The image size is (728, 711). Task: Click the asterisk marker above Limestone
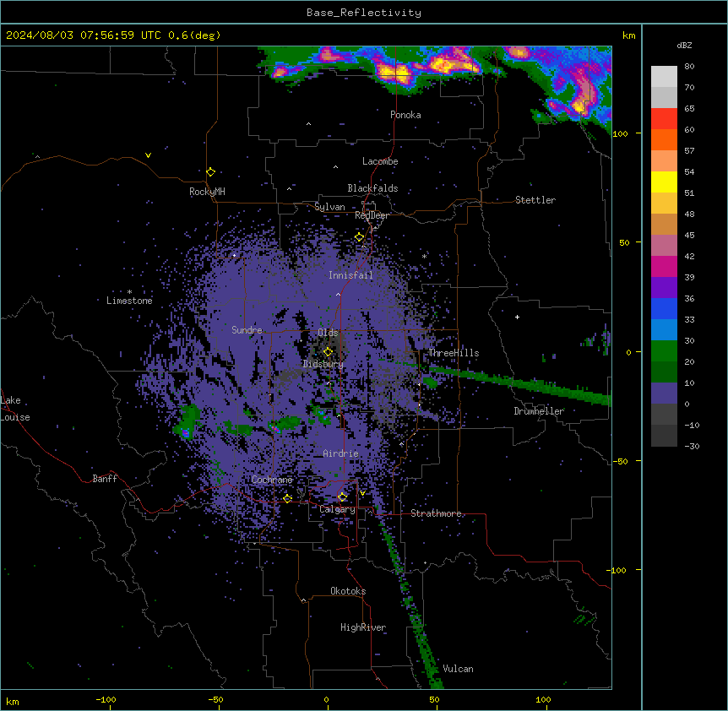click(129, 292)
